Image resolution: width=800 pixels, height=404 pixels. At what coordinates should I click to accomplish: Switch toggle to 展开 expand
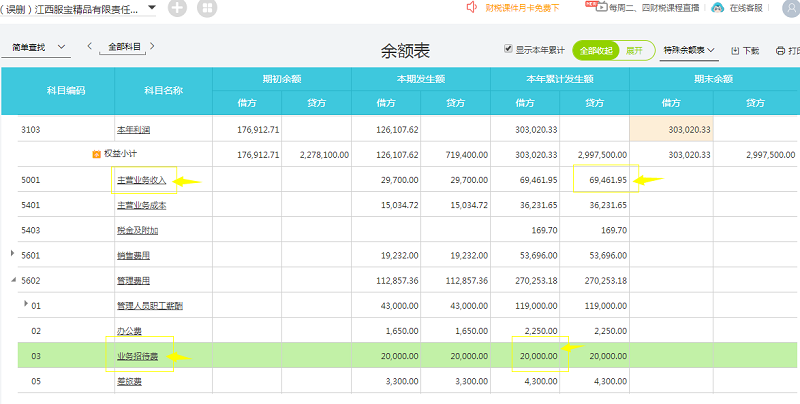(635, 50)
